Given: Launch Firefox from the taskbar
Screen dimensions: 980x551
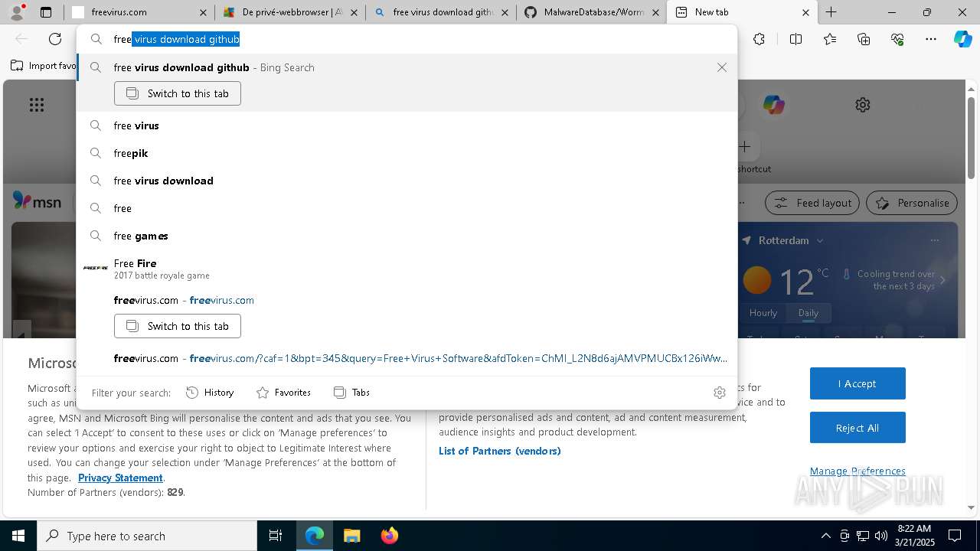Looking at the screenshot, I should [389, 536].
